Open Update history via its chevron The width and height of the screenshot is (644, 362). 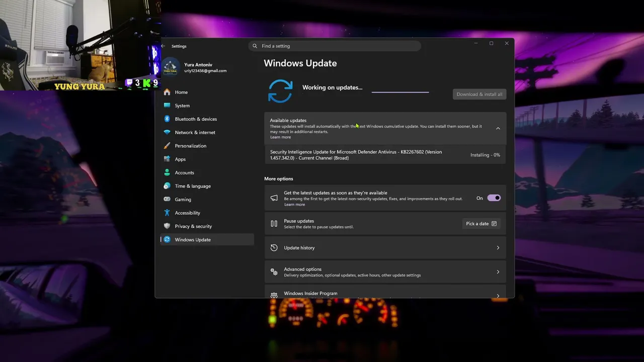498,248
